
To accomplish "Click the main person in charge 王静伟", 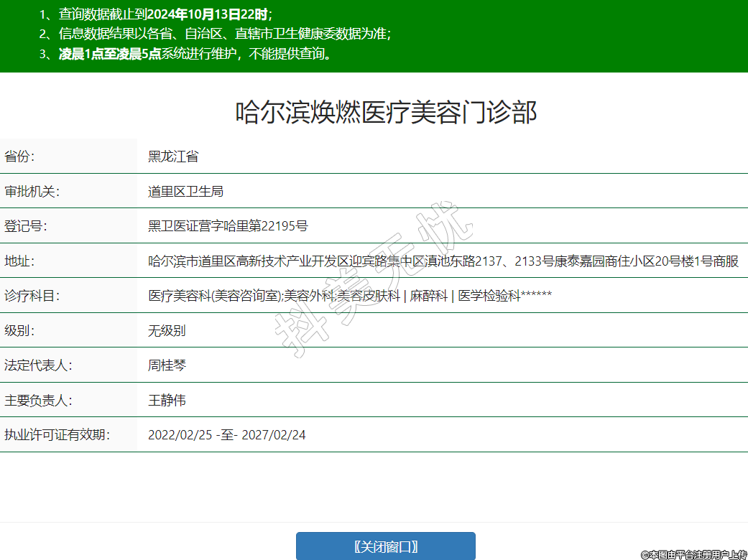I will [x=167, y=401].
